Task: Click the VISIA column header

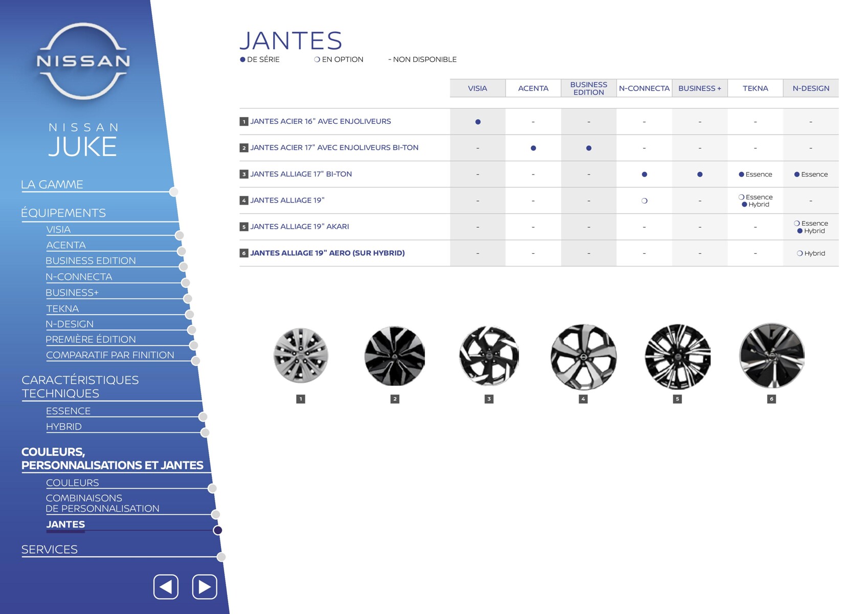Action: (478, 88)
